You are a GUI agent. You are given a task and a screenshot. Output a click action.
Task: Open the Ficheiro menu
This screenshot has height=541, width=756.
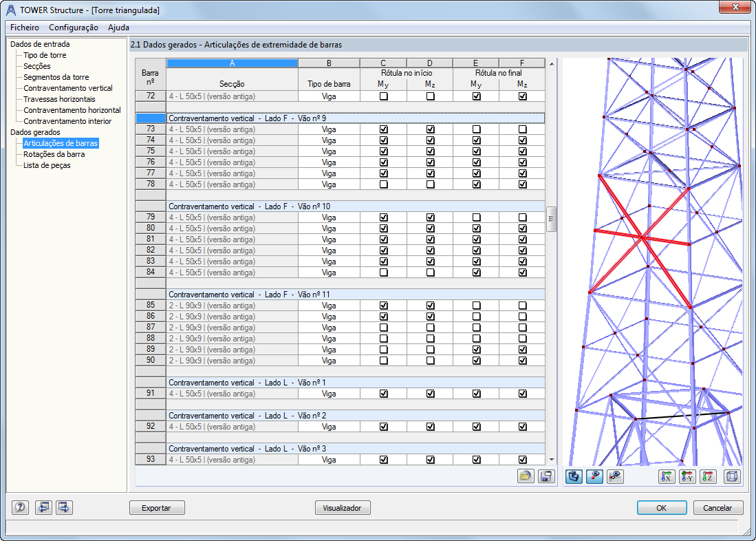pos(25,28)
